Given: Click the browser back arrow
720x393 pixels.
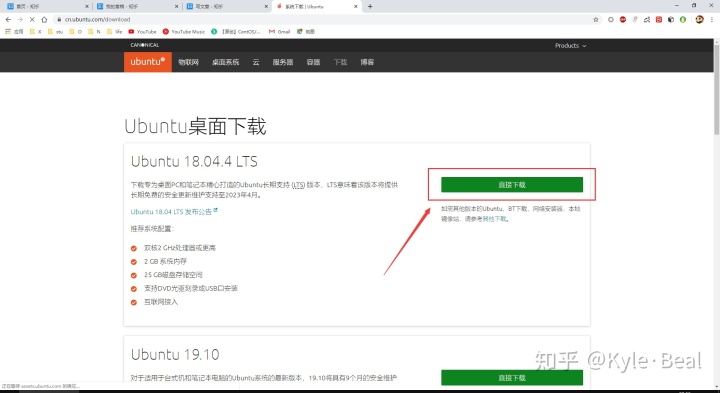Looking at the screenshot, I should (8, 20).
